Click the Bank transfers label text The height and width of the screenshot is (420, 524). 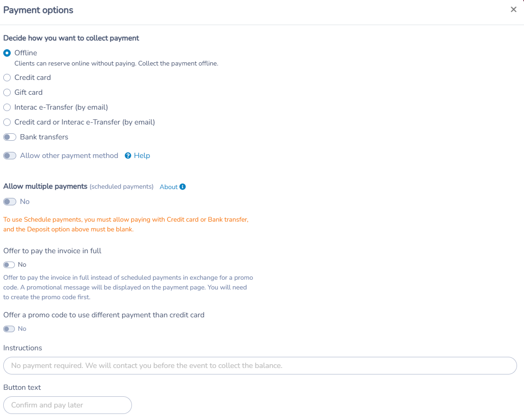tap(44, 137)
